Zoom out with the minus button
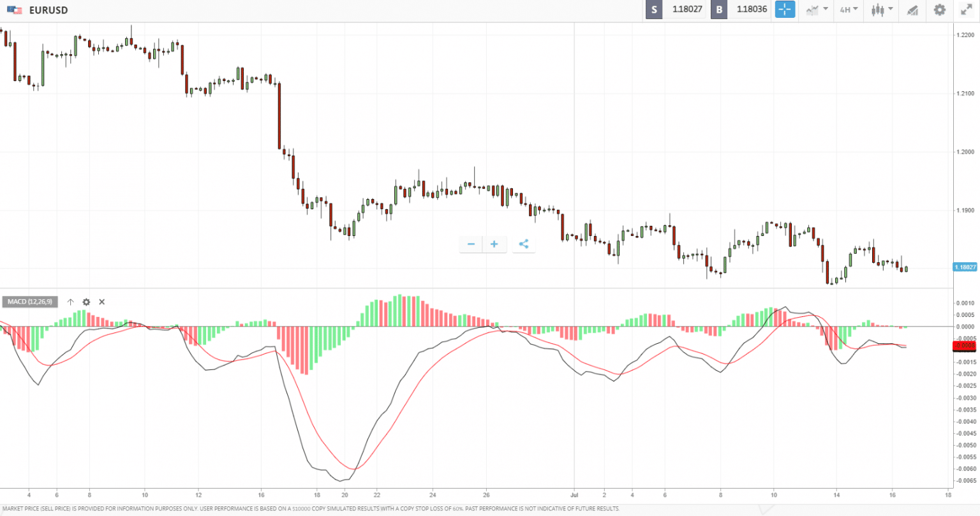The image size is (980, 516). pyautogui.click(x=471, y=244)
